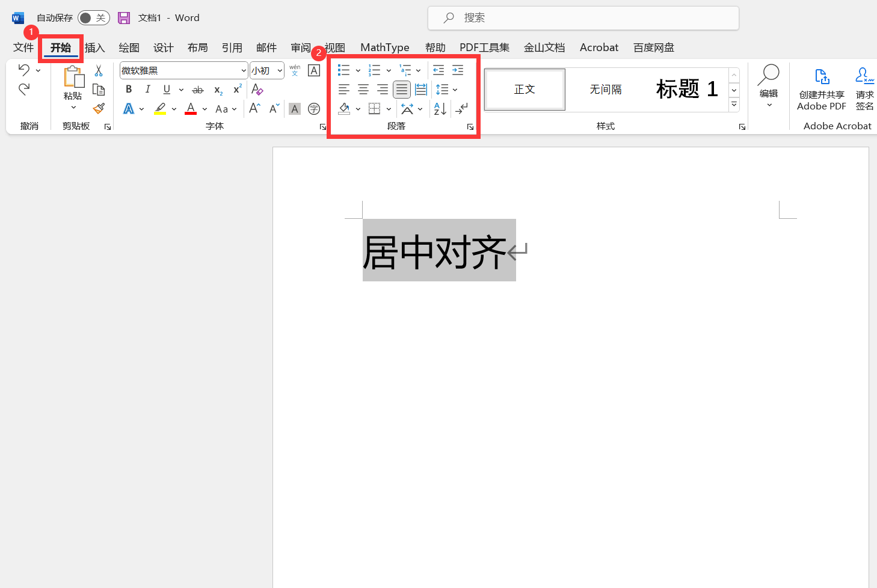Open the File (文件) tab
The image size is (877, 588).
pos(23,47)
